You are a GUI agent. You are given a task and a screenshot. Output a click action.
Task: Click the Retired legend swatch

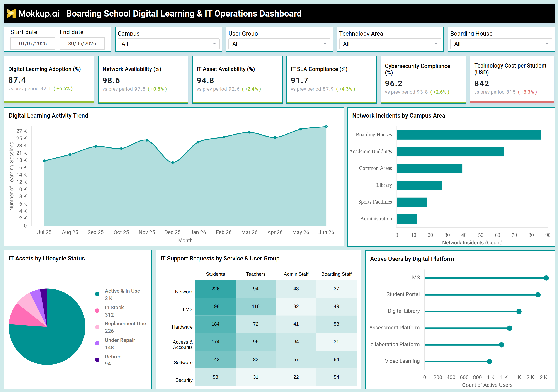(97, 360)
